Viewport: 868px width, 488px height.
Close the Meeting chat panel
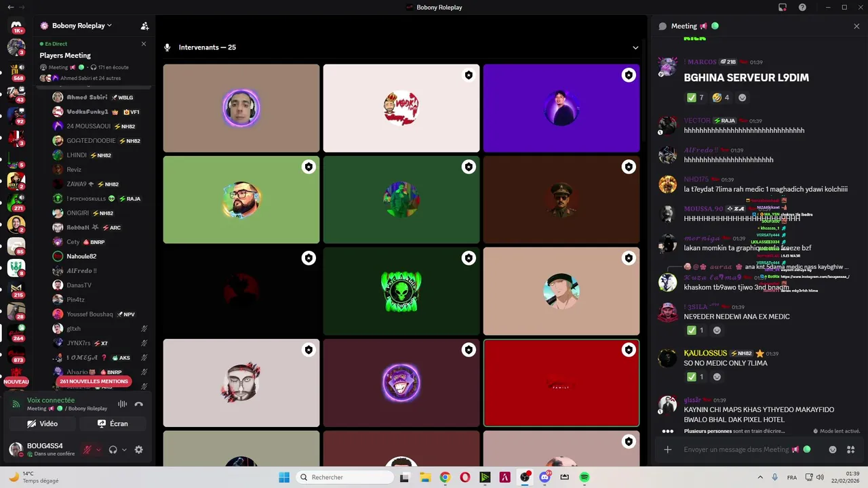click(x=856, y=26)
